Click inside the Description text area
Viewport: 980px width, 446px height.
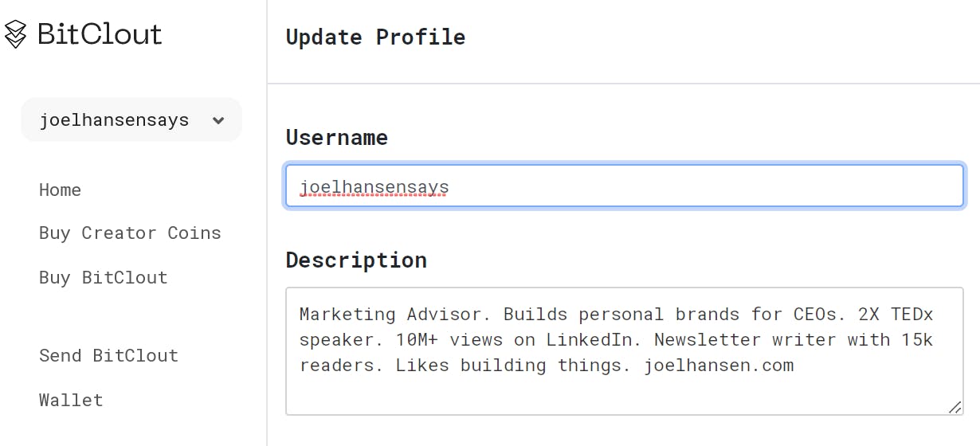(x=625, y=351)
